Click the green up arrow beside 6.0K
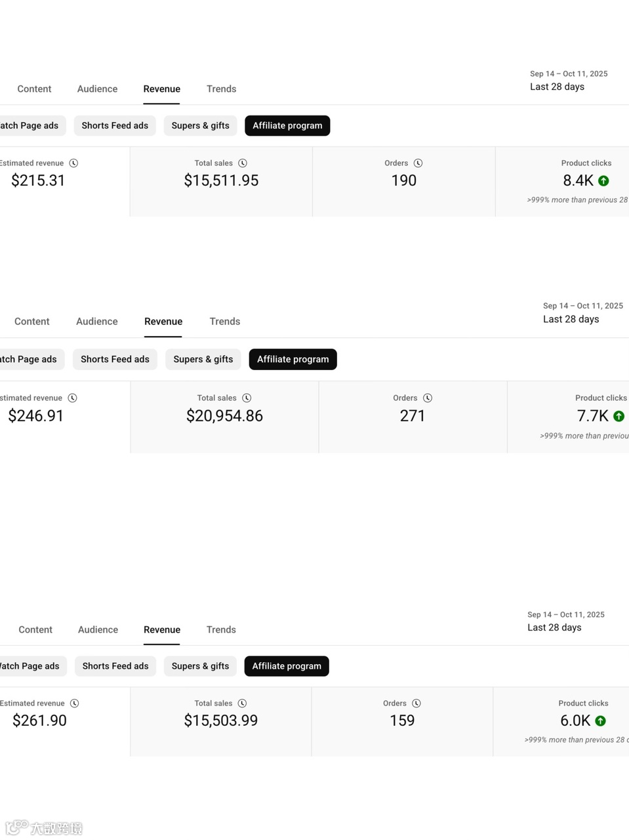Screen dimensions: 629x840 (600, 721)
